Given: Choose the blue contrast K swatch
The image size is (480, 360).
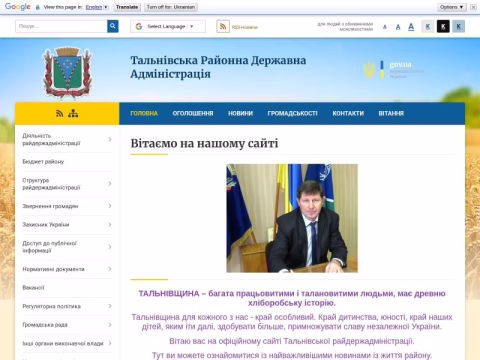Looking at the screenshot, I should [x=458, y=26].
